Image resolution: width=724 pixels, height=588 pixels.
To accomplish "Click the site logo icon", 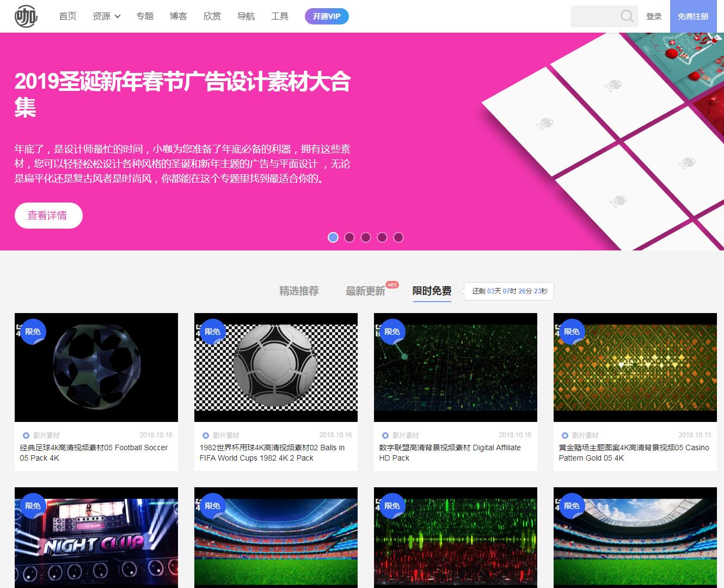I will coord(26,16).
